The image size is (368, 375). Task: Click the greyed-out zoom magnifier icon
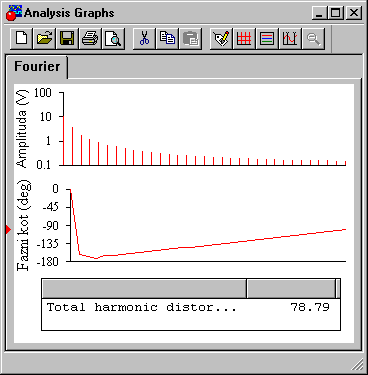pyautogui.click(x=313, y=39)
